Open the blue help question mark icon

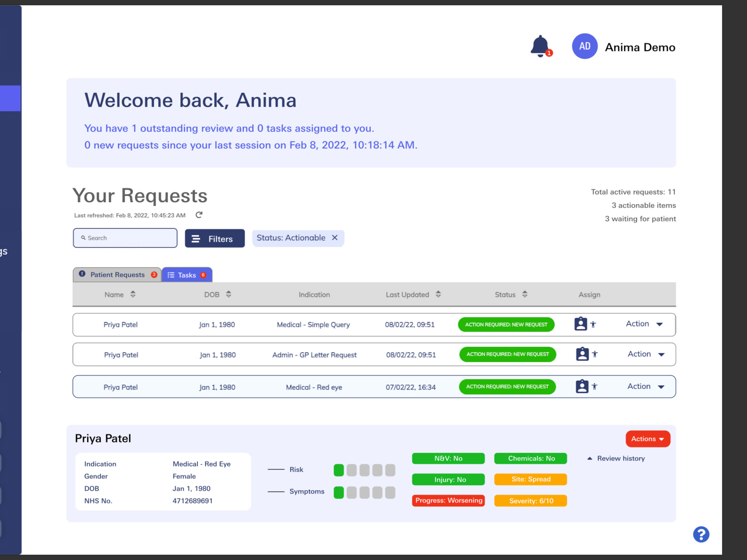pyautogui.click(x=701, y=535)
